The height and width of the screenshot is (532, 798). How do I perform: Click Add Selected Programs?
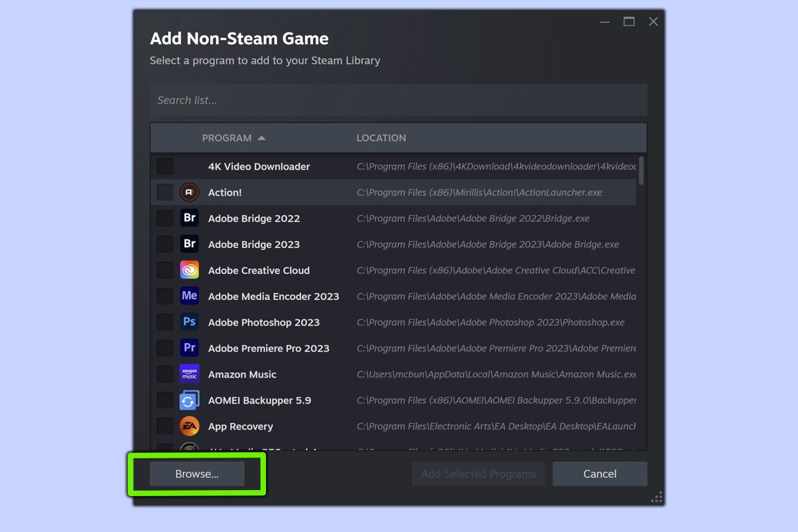tap(478, 473)
